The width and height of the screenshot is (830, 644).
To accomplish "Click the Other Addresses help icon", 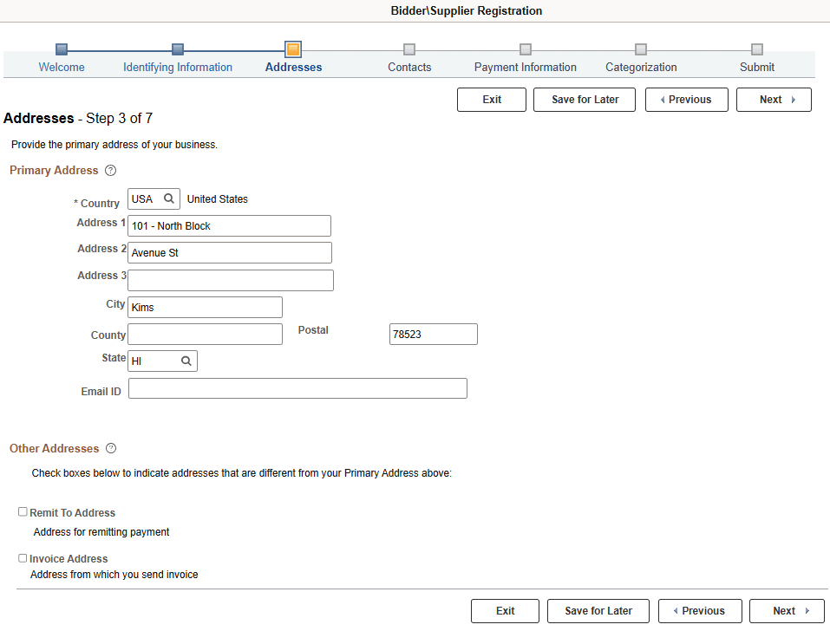I will [x=110, y=448].
